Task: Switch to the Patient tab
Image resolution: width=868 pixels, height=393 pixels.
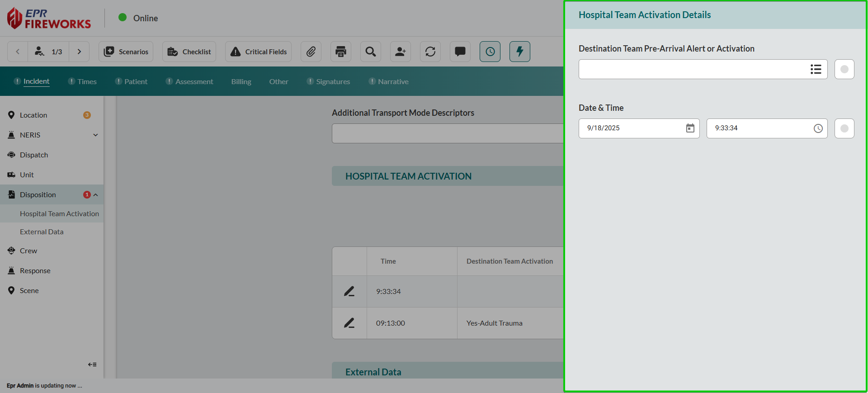Action: (x=136, y=81)
